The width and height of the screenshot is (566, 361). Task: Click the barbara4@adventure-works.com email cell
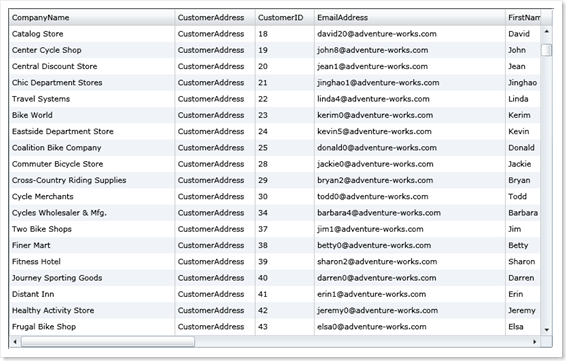click(410, 213)
